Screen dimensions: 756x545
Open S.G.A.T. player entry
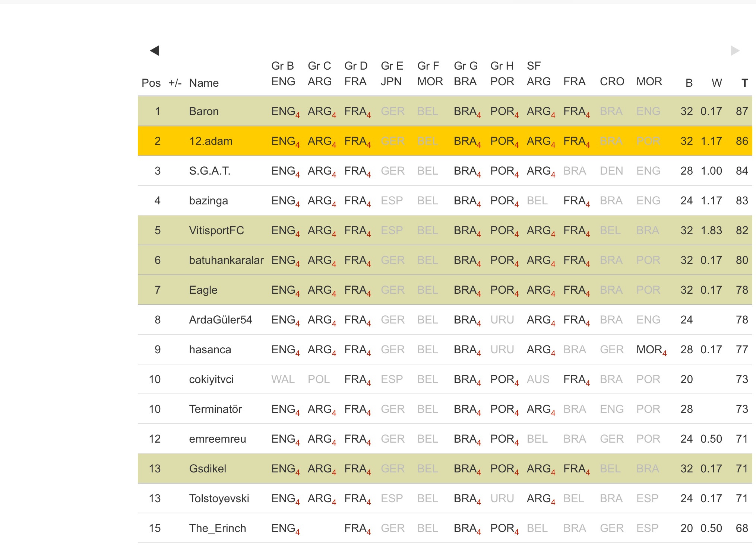point(209,171)
